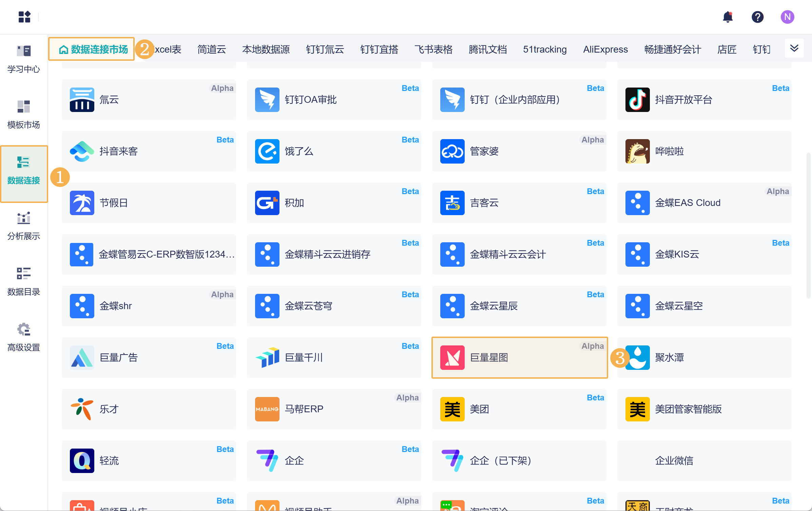Image resolution: width=812 pixels, height=511 pixels.
Task: Click the vertical scrollbar on right
Action: [808, 226]
